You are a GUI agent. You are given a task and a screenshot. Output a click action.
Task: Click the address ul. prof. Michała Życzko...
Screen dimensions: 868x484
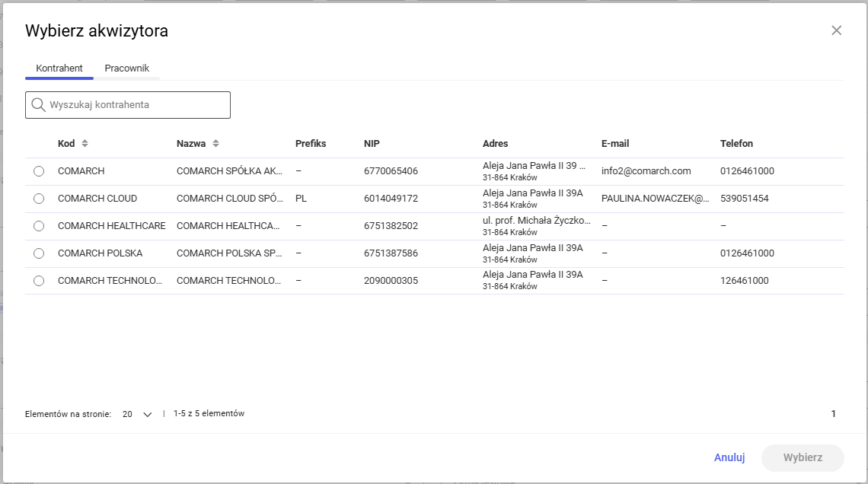coord(537,220)
